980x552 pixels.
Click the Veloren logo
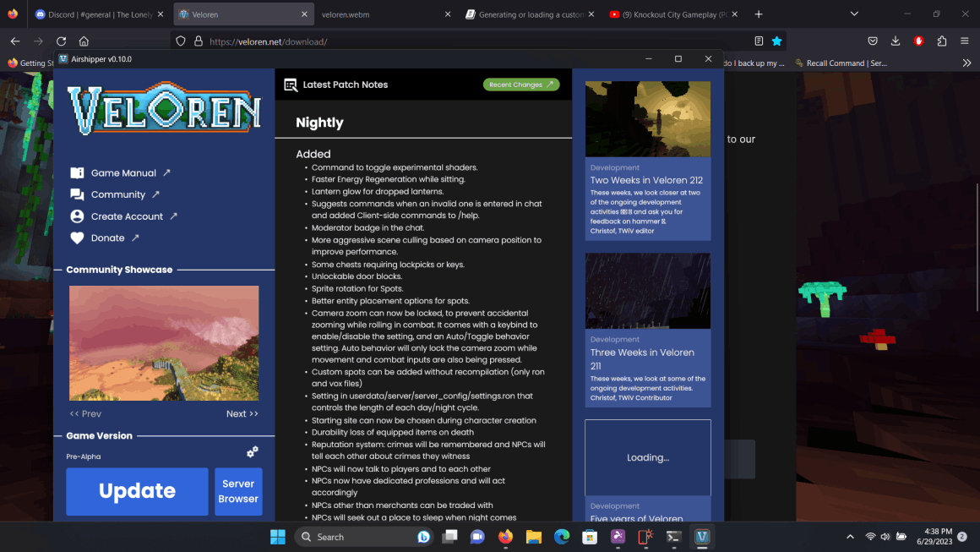coord(165,109)
